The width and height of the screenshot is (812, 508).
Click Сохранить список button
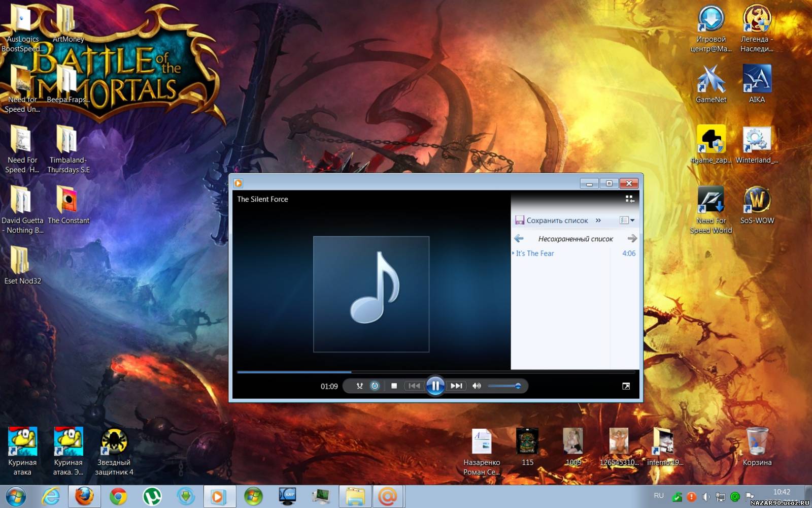coord(552,220)
